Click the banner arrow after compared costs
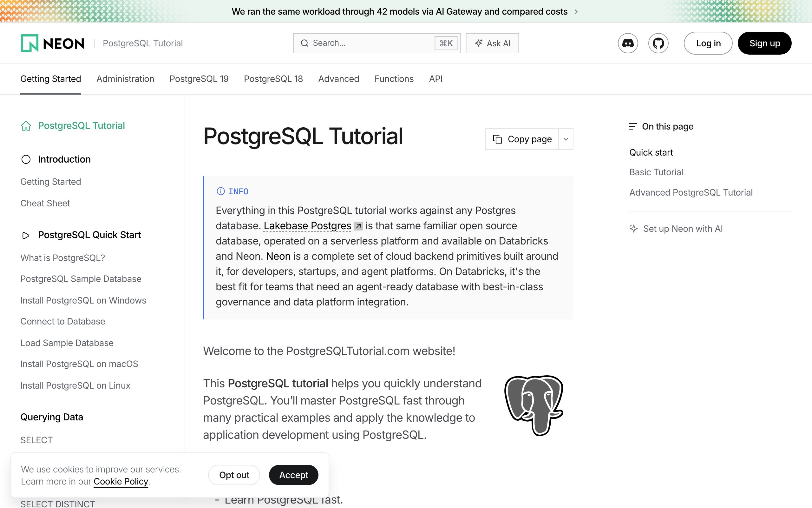This screenshot has height=508, width=812. pyautogui.click(x=576, y=12)
